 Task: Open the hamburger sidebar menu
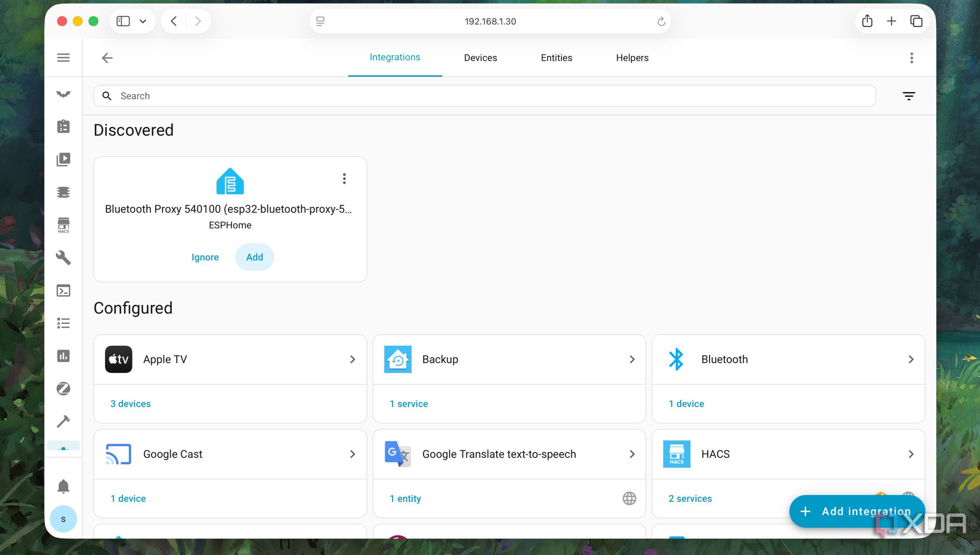[x=63, y=58]
